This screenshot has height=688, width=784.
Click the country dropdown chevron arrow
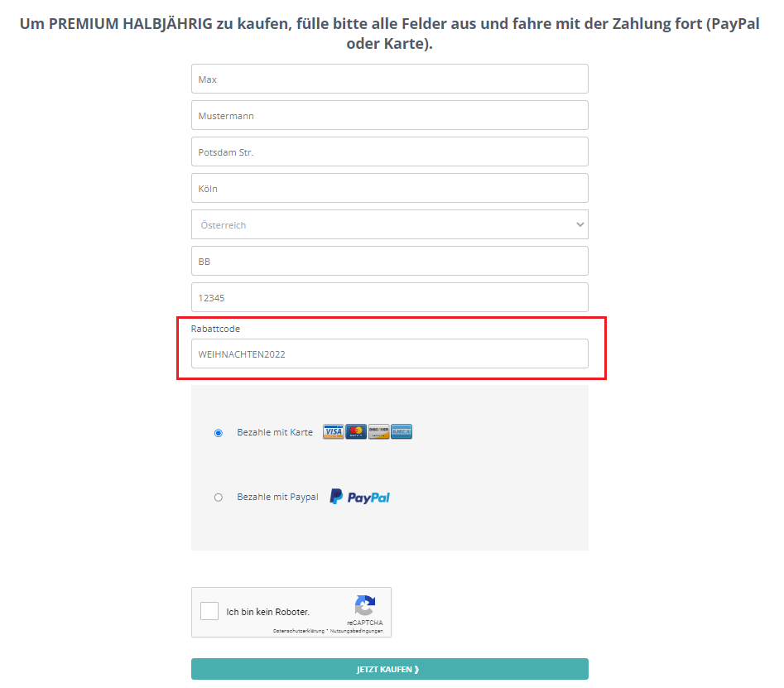[580, 224]
